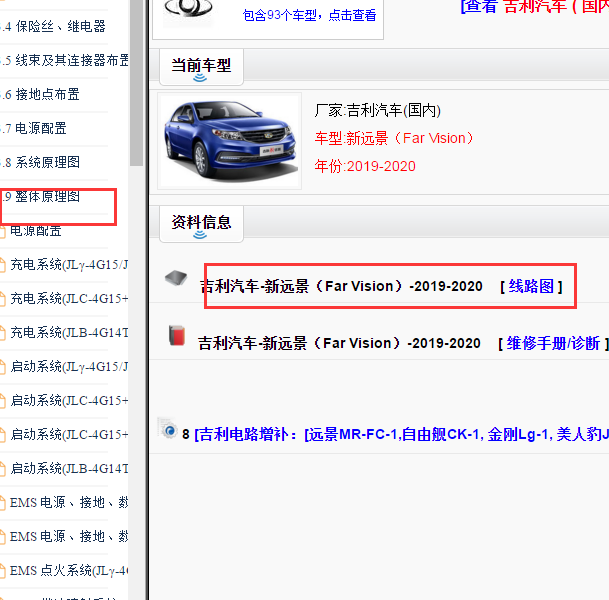Open 充电系统(JLγ-4G15 document
Image resolution: width=609 pixels, height=600 pixels.
[69, 264]
